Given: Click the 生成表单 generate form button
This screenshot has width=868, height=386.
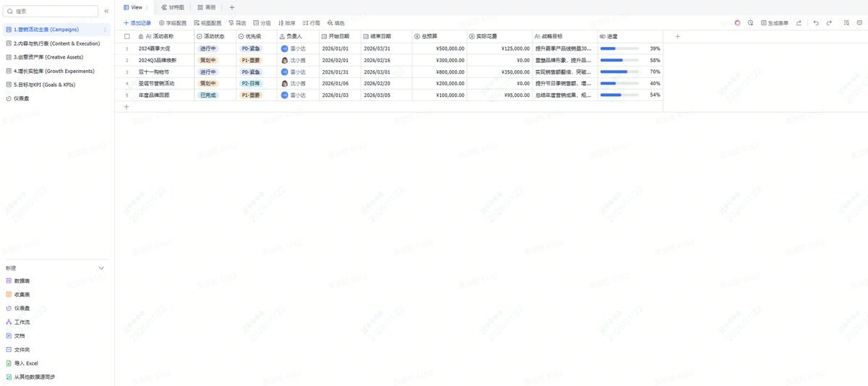Looking at the screenshot, I should tap(775, 23).
